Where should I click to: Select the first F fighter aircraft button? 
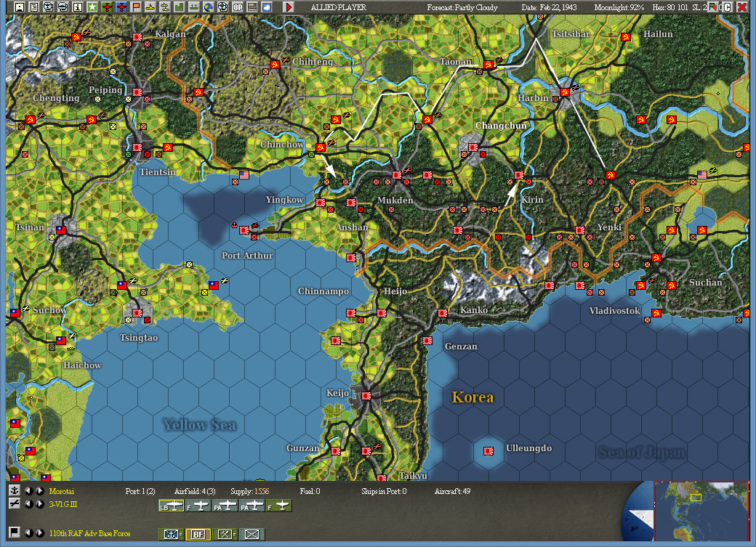point(198,506)
